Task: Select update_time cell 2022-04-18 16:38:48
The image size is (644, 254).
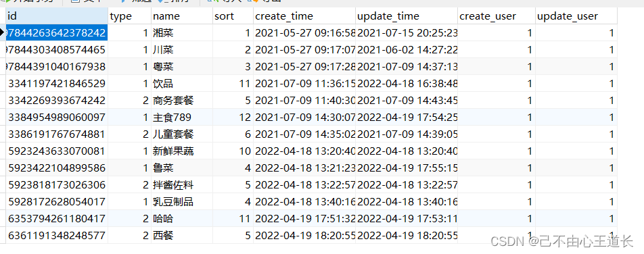Action: (407, 84)
